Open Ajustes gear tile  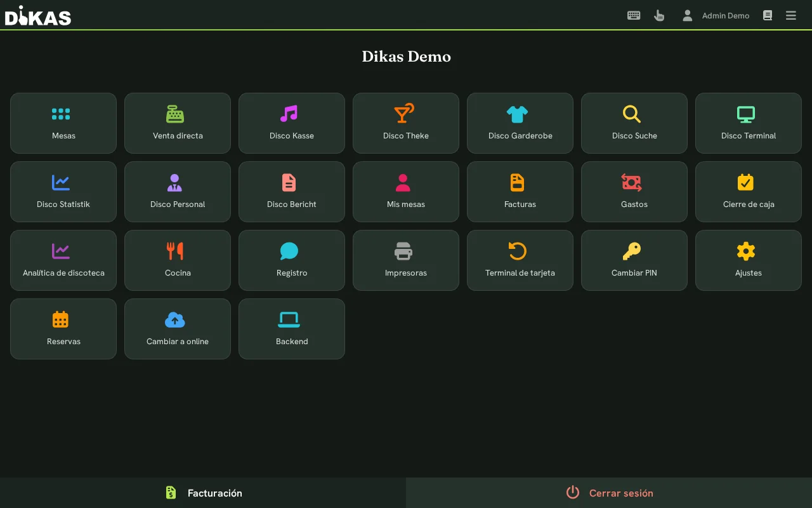(x=749, y=260)
